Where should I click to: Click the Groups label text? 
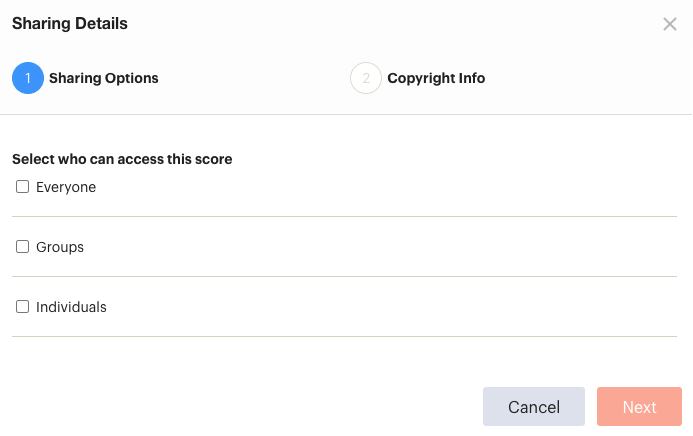click(60, 247)
